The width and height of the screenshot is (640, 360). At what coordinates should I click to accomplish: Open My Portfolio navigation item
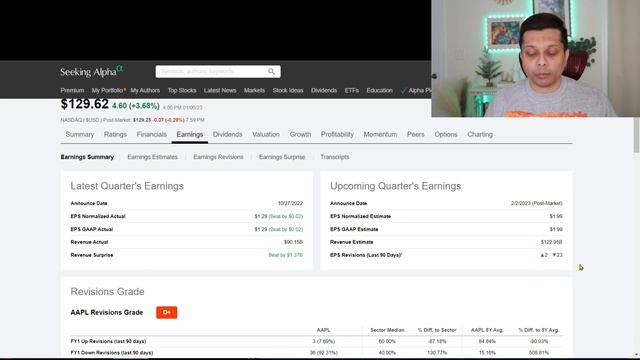tap(107, 90)
